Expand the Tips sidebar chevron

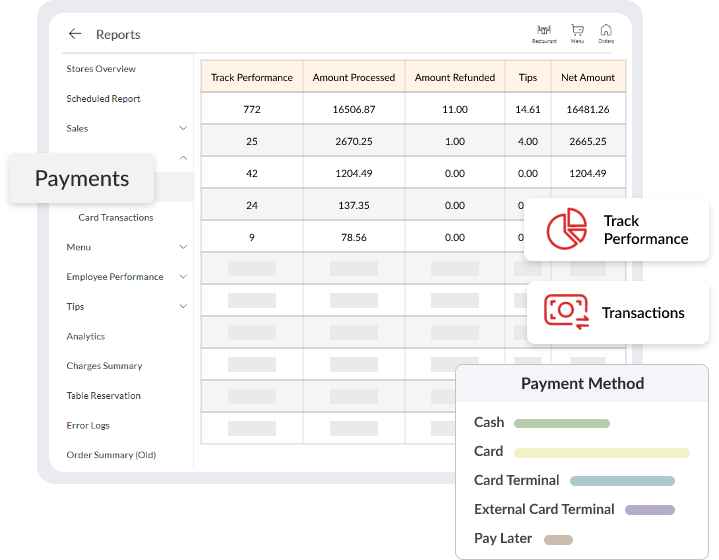click(183, 307)
